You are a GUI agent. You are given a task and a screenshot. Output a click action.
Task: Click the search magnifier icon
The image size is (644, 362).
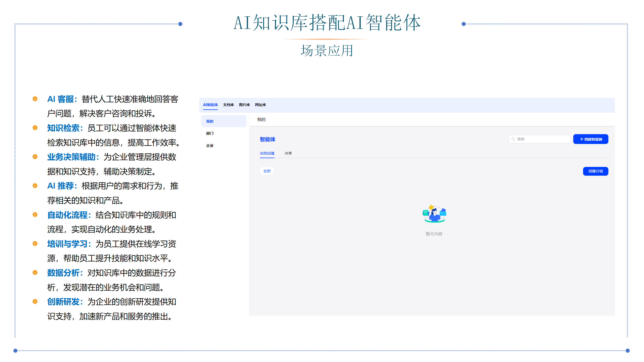pos(513,139)
